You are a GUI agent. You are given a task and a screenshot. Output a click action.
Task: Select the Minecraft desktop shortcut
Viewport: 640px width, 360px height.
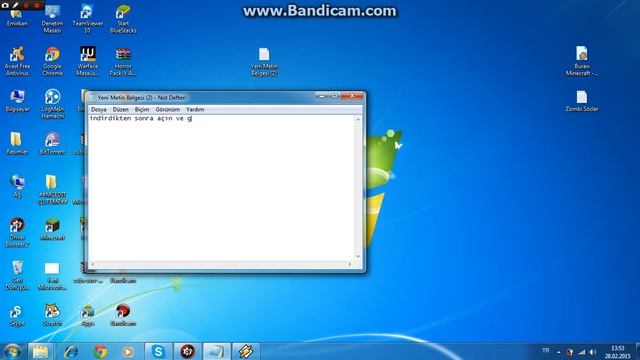[52, 229]
